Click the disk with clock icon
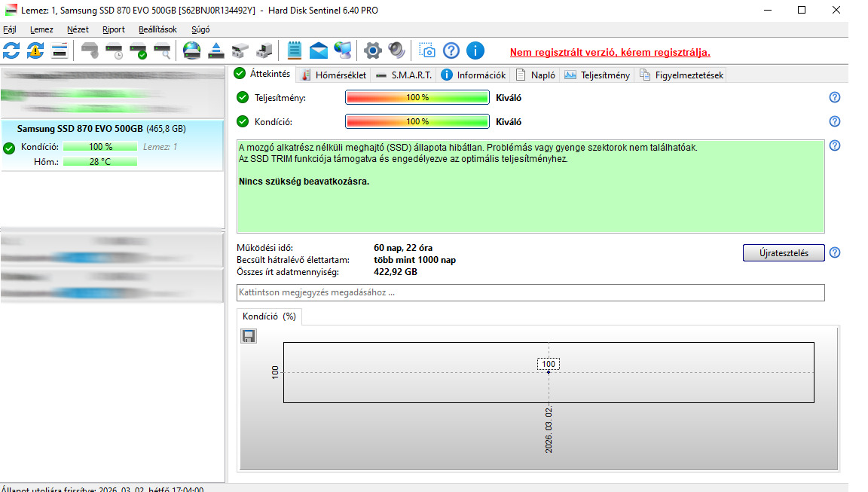Viewport: 868px width, 492px height. pyautogui.click(x=114, y=51)
